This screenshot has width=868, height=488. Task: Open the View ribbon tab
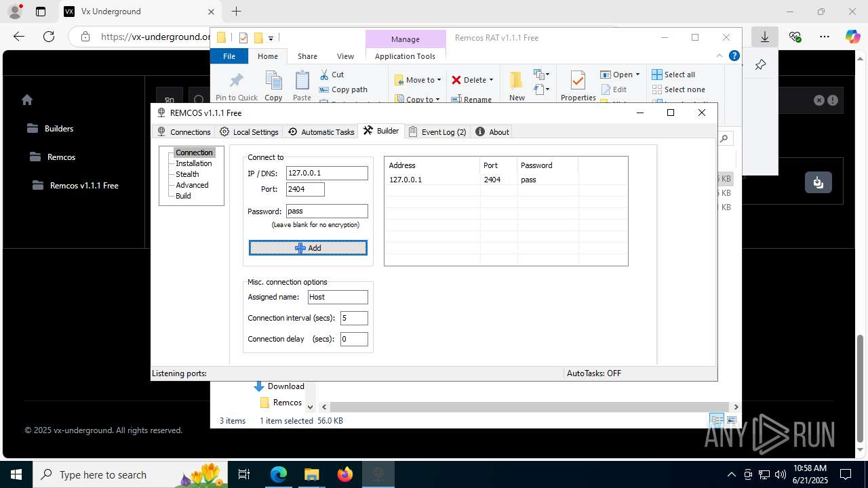345,56
